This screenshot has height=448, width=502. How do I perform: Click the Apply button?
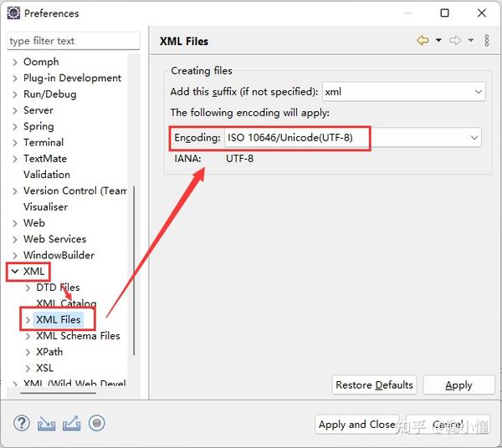[458, 385]
